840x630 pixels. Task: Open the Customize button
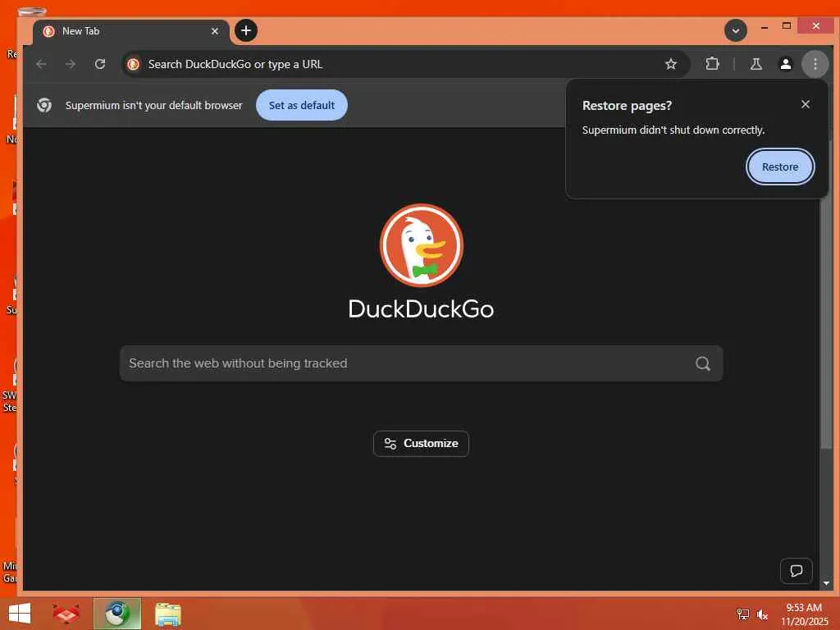[x=421, y=444]
